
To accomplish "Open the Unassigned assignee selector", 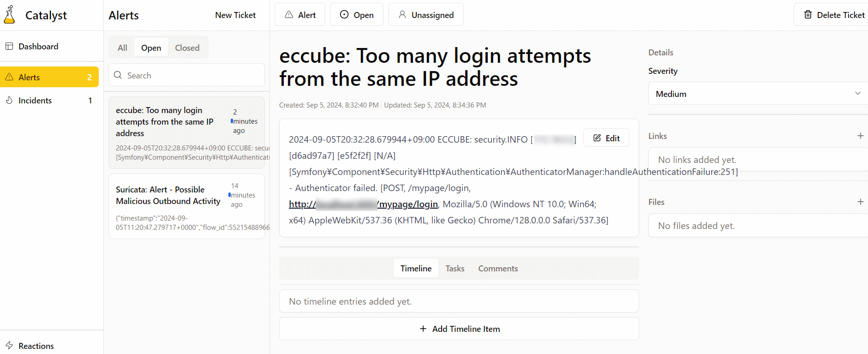I will 425,15.
